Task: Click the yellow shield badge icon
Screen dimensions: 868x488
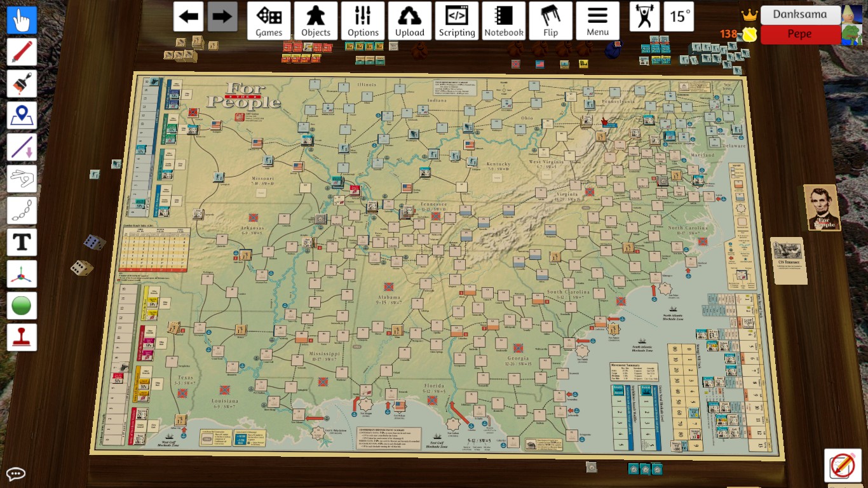Action: pos(750,34)
